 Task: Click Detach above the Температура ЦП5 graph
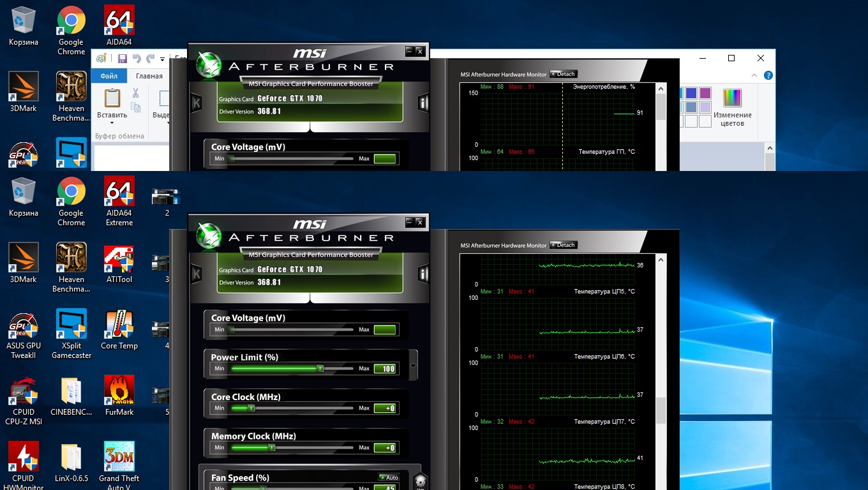(x=563, y=245)
